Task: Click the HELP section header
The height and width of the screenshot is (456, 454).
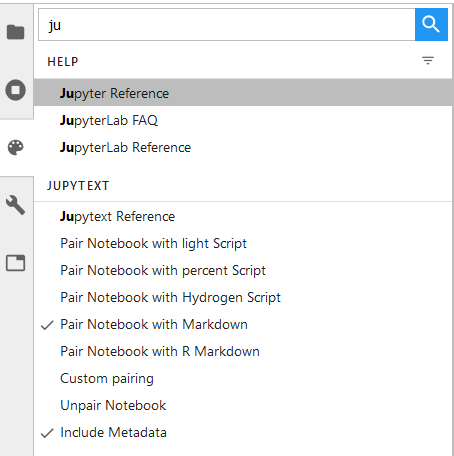Action: [x=63, y=62]
